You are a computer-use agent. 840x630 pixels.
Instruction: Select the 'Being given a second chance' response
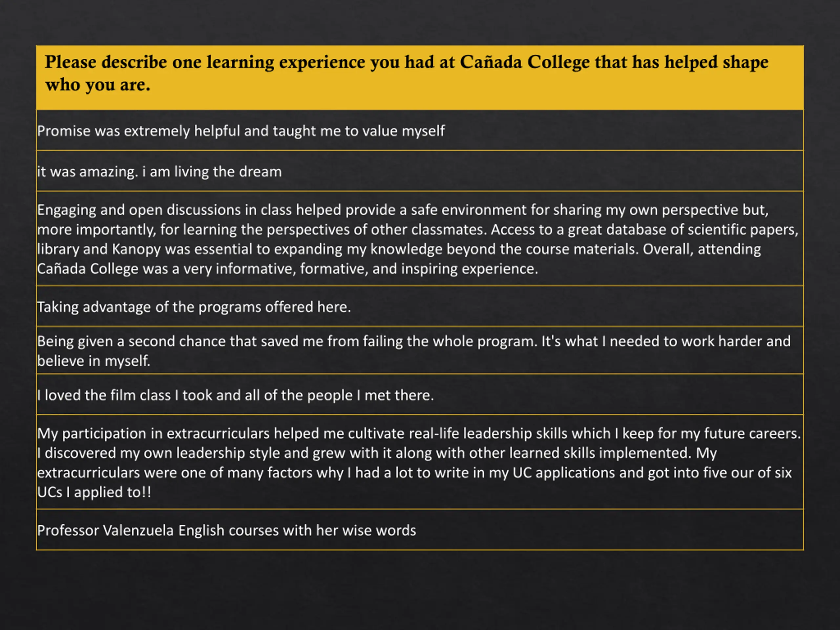[420, 350]
